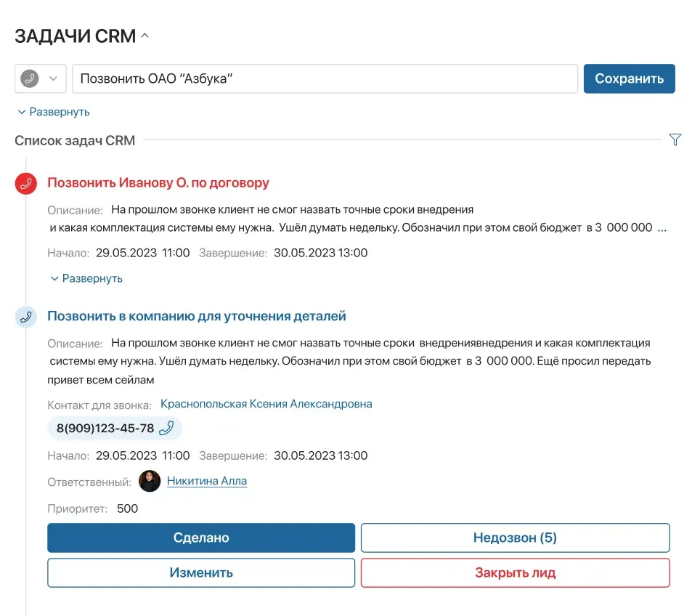Click the phone number 8(909)123-45-78
The width and height of the screenshot is (700, 616).
coord(105,429)
